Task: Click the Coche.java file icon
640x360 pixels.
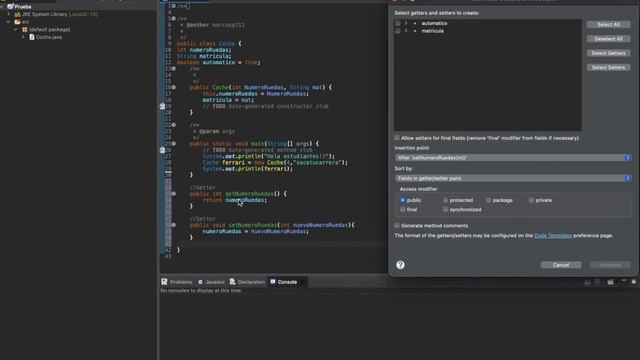Action: 32,37
